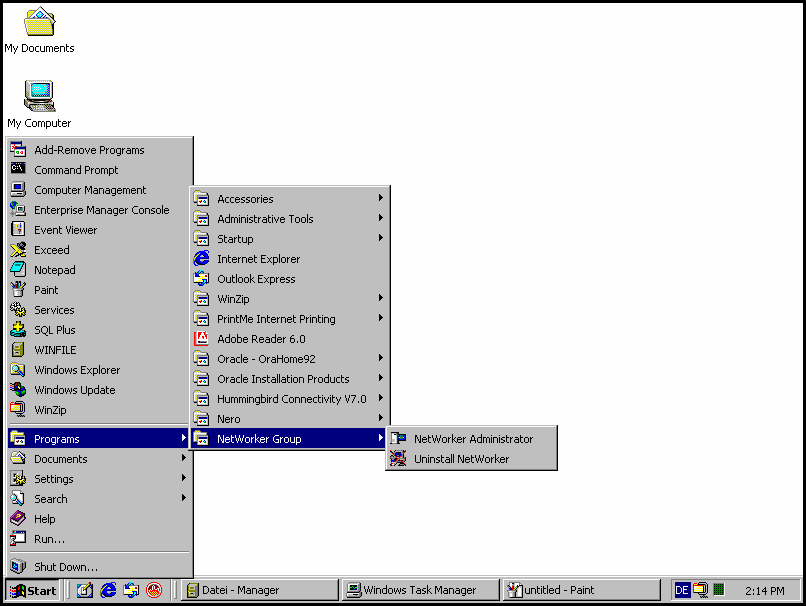Launch Exceed from its icon
This screenshot has height=606, width=806.
point(18,250)
